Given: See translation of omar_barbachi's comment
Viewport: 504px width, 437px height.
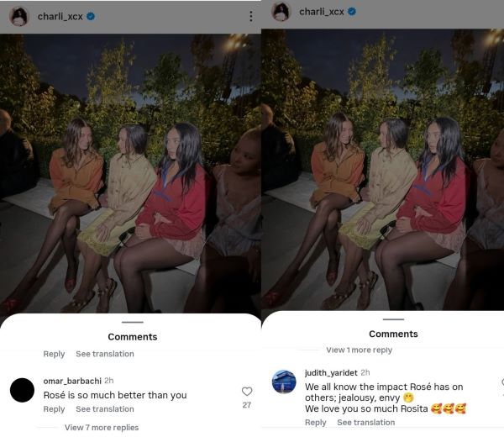Looking at the screenshot, I should 105,409.
